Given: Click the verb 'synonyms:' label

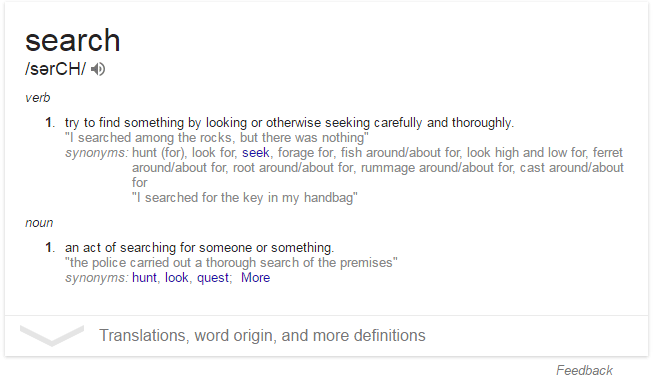Looking at the screenshot, I should 97,153.
